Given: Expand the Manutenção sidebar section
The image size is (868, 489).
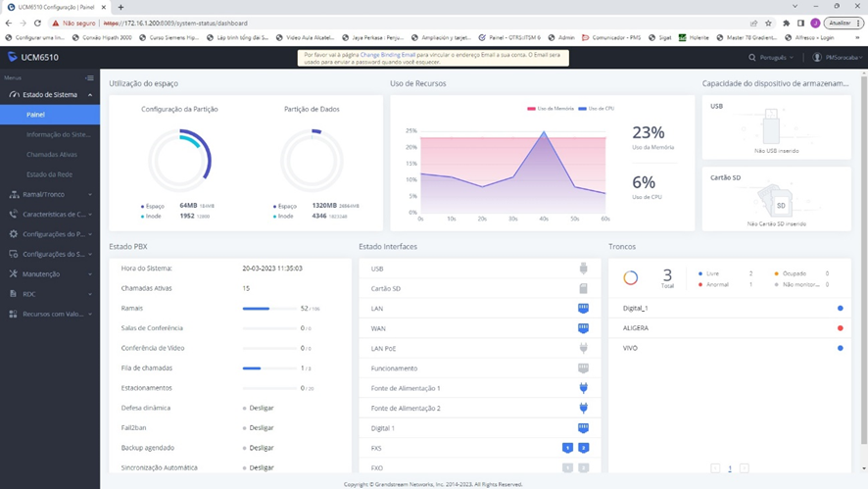Looking at the screenshot, I should click(x=49, y=274).
